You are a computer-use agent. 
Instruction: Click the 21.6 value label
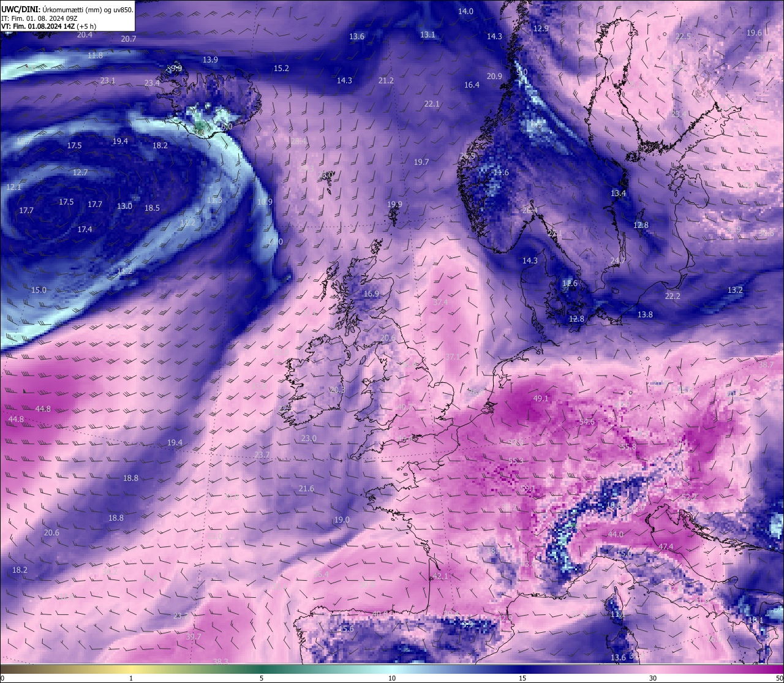click(306, 489)
